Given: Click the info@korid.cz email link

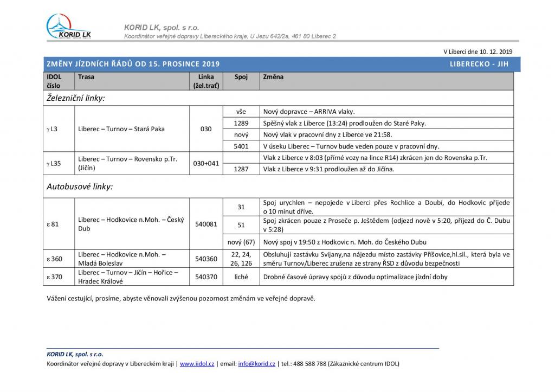Looking at the screenshot, I should pyautogui.click(x=256, y=364).
